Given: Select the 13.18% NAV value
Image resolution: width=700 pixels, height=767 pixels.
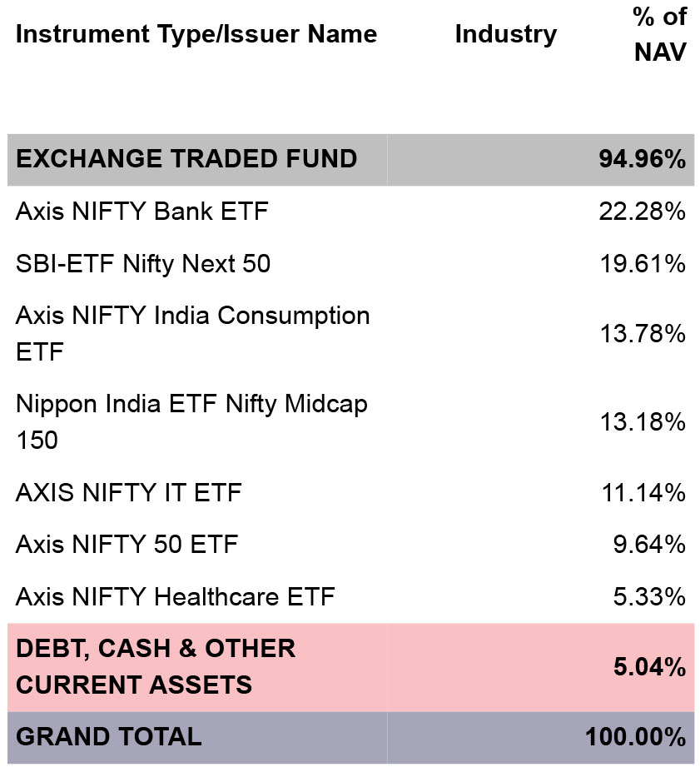Looking at the screenshot, I should 643,421.
